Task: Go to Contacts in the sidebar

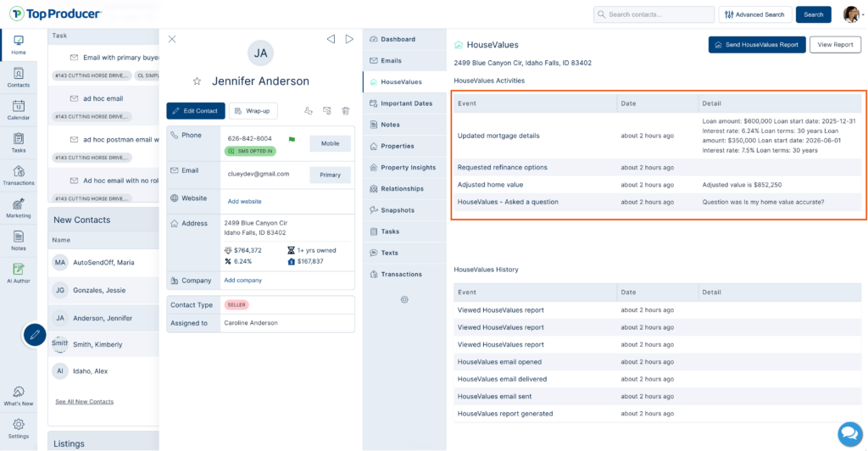Action: pyautogui.click(x=19, y=77)
